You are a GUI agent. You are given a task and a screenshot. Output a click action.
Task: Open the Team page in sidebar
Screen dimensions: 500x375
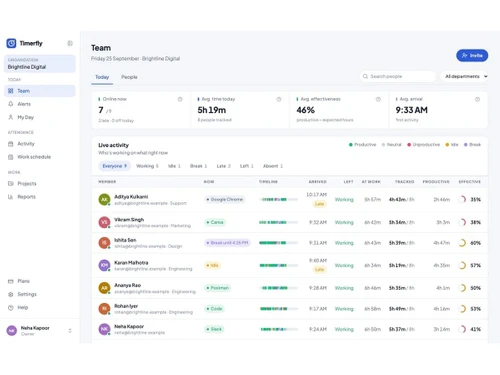pyautogui.click(x=40, y=91)
